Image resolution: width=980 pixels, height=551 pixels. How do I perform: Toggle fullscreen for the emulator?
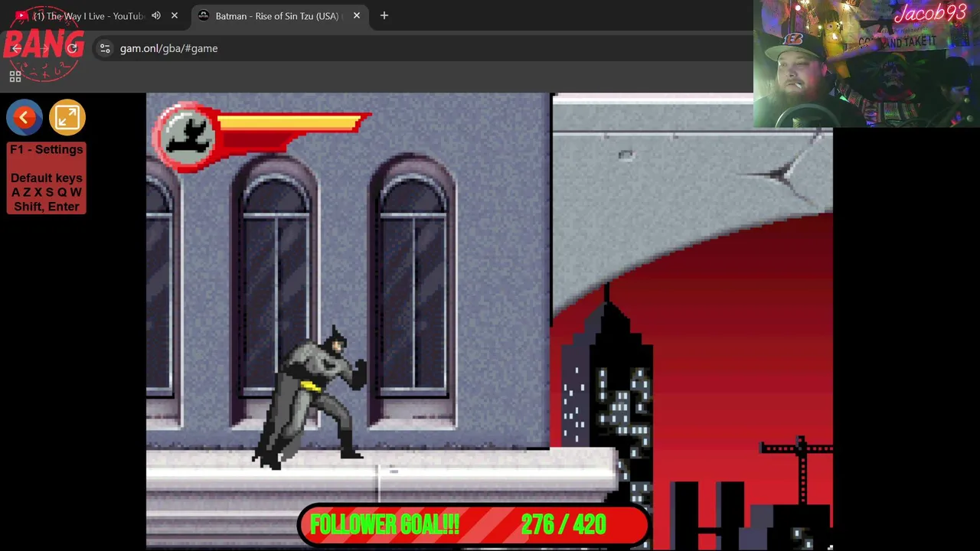(x=67, y=117)
